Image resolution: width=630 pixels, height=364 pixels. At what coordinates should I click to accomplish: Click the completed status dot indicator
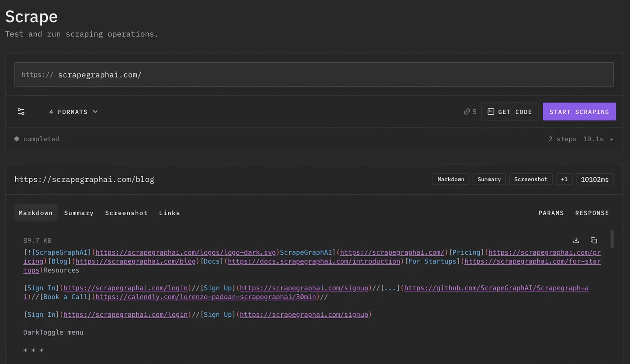(17, 139)
